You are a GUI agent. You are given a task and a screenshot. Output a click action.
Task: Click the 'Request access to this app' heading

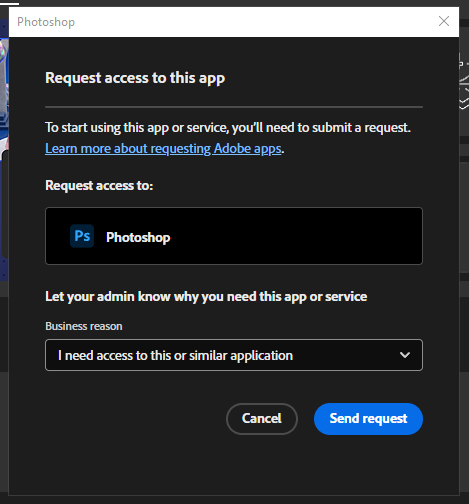(135, 78)
